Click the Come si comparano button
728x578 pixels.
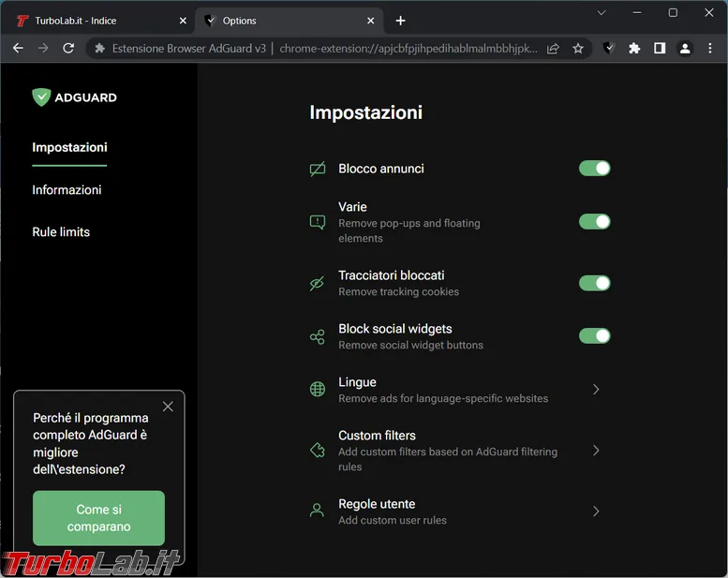99,518
